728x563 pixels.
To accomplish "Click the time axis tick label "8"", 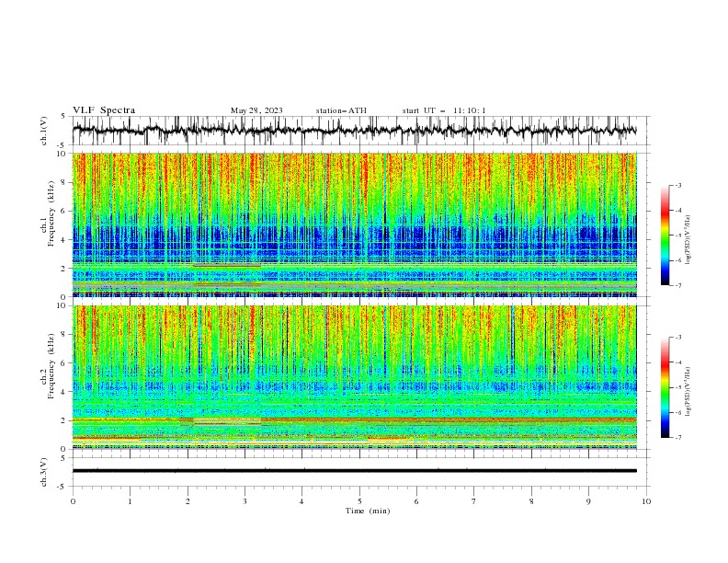I will (531, 501).
